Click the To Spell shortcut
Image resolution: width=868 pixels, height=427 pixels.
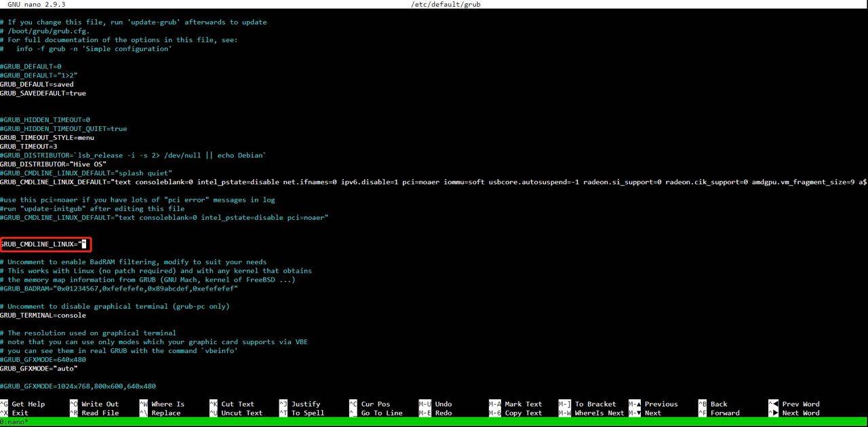(307, 413)
